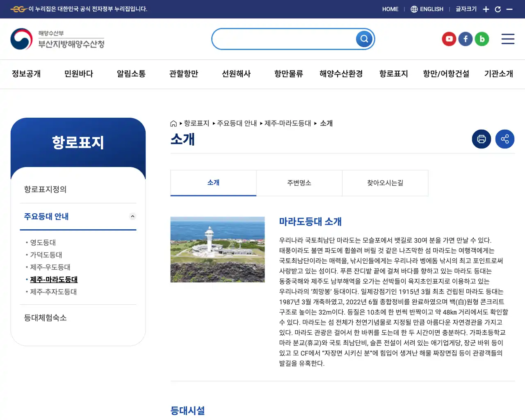Viewport: 525px width, 420px height.
Task: Switch to the 찾아오시는길 tab
Action: pos(385,183)
